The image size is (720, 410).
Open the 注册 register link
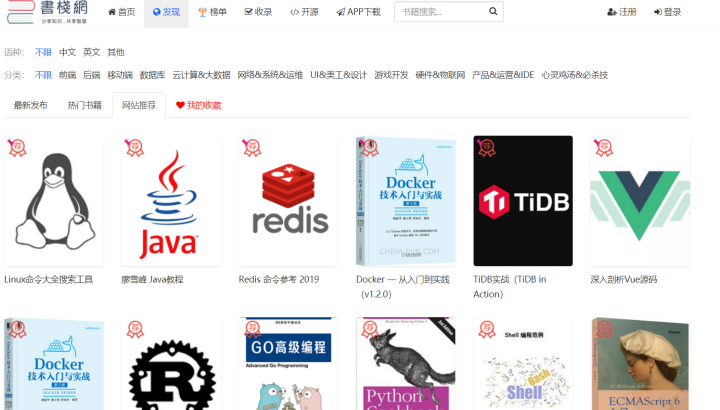[x=622, y=12]
